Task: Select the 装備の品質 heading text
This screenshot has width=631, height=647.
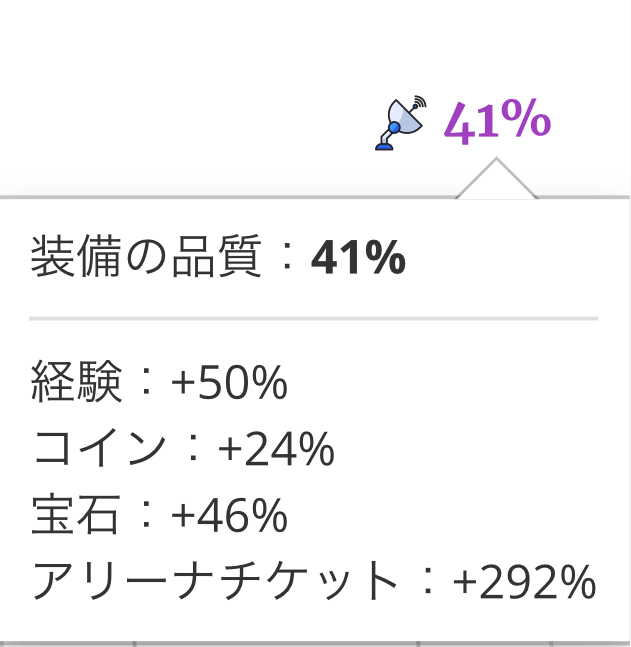Action: click(x=146, y=256)
